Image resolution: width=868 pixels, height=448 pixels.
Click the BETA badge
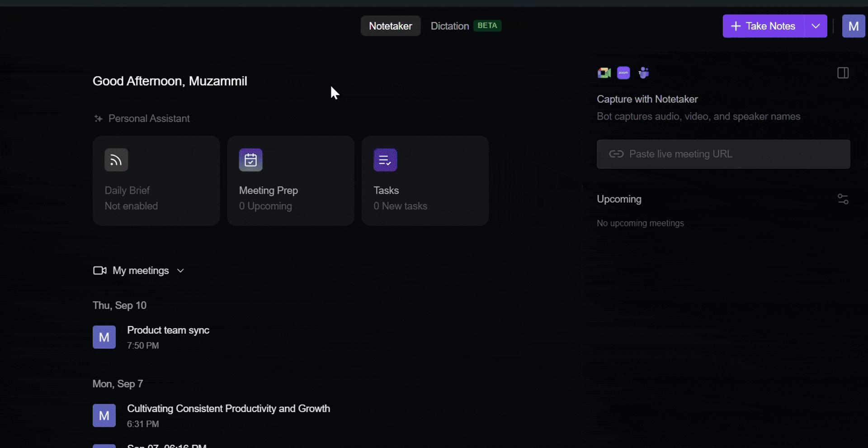click(487, 26)
